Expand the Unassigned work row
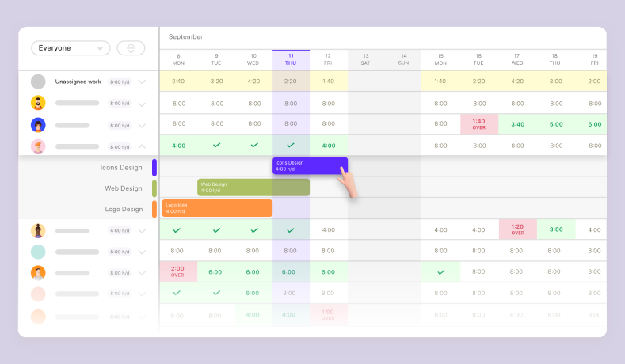Image resolution: width=625 pixels, height=364 pixels. pyautogui.click(x=142, y=82)
